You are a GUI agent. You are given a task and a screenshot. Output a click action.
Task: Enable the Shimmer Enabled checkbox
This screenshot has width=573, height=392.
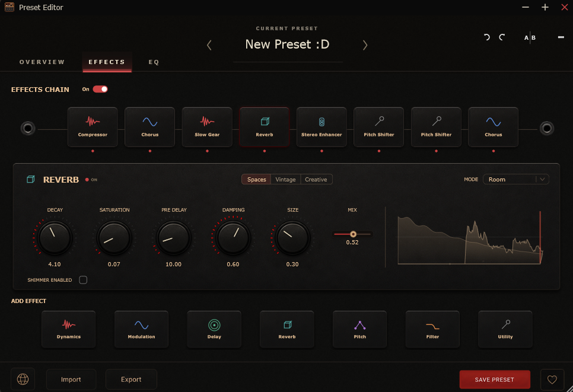click(x=83, y=280)
